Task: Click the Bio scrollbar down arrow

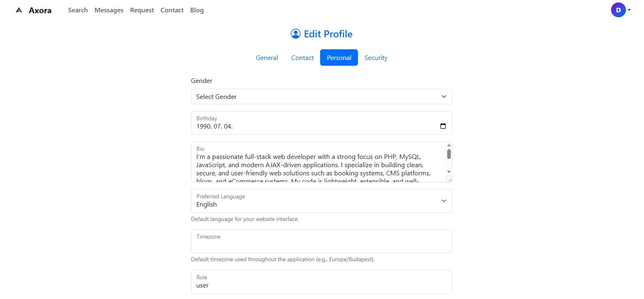Action: (449, 172)
